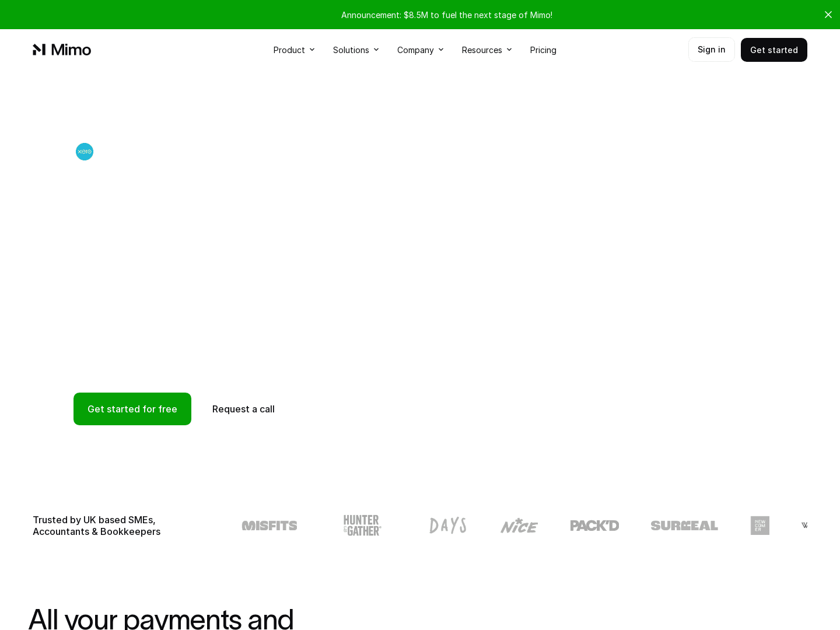Screen dimensions: 840x630
Task: Click the black Get started button
Action: point(774,50)
